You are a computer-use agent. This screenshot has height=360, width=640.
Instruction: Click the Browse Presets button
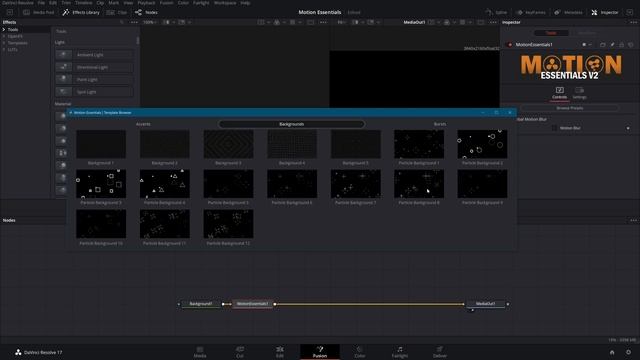click(569, 108)
